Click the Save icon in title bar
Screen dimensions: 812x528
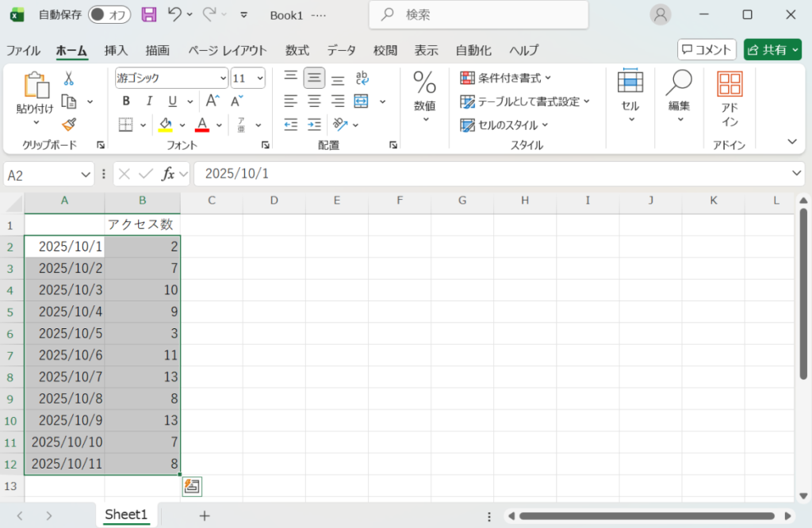(148, 14)
